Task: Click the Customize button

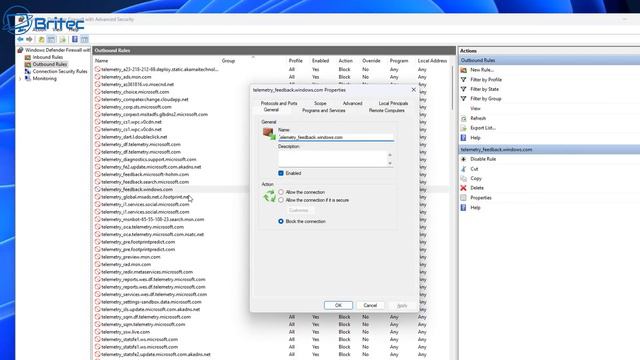Action: tap(299, 211)
